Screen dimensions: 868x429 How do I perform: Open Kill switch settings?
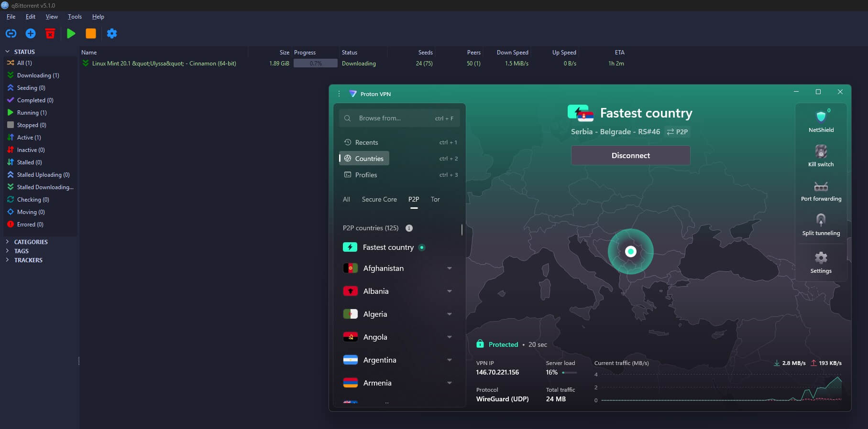(x=821, y=156)
